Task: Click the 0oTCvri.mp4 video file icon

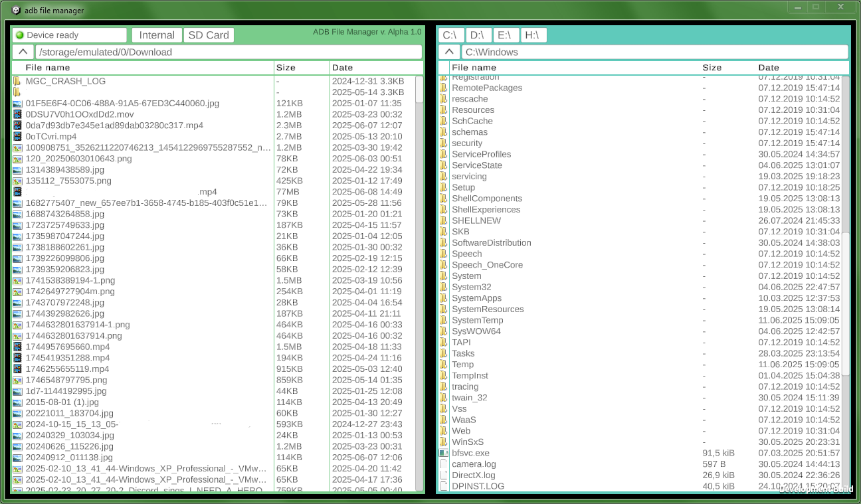Action: (x=17, y=136)
